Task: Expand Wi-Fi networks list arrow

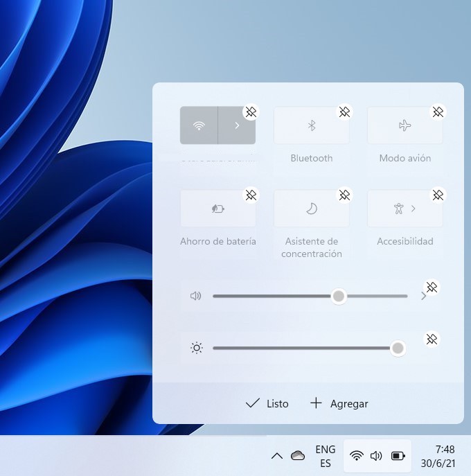Action: (x=237, y=125)
